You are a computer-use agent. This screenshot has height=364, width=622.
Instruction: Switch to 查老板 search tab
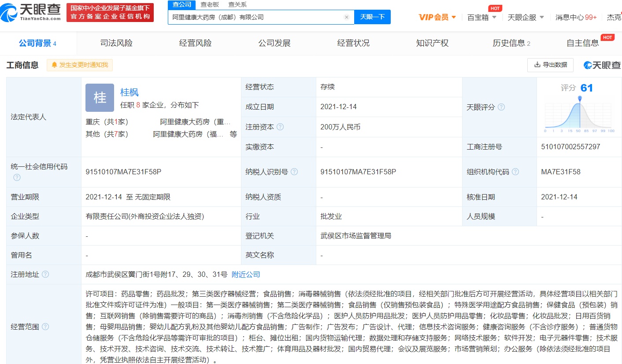(x=209, y=4)
